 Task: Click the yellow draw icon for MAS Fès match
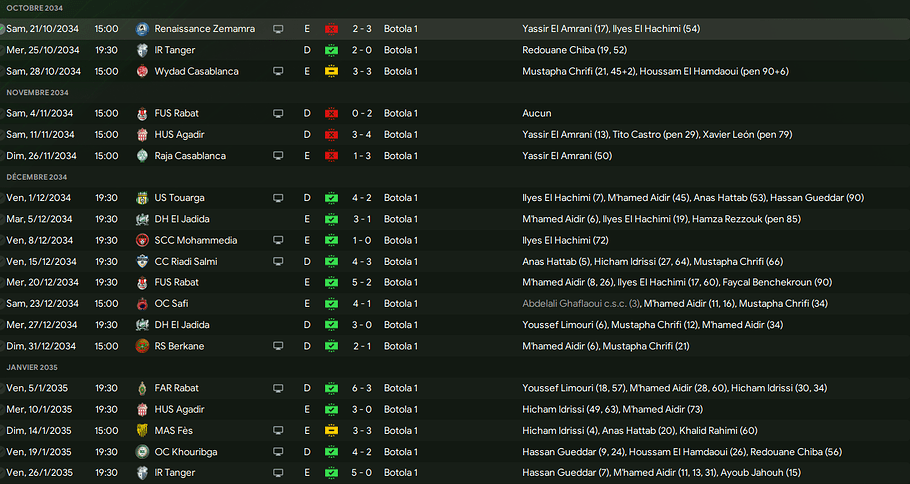(x=331, y=430)
